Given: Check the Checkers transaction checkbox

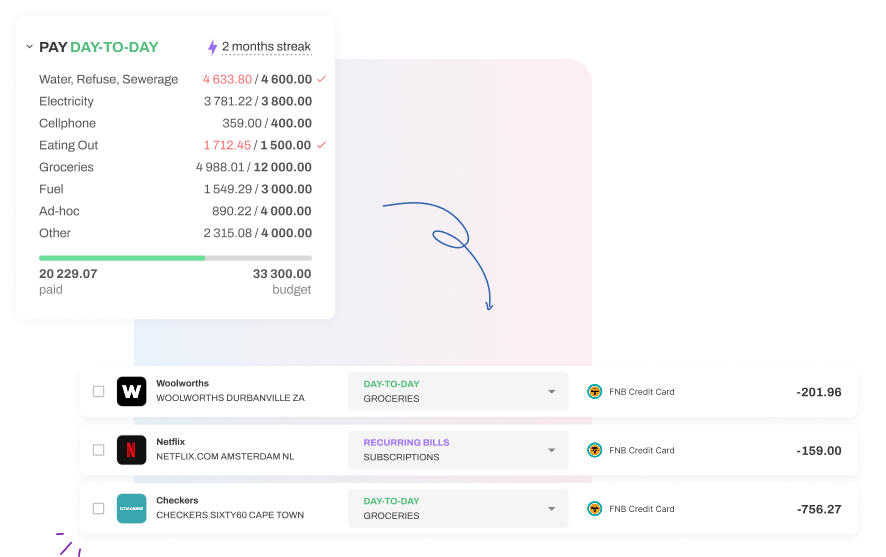Looking at the screenshot, I should click(98, 509).
